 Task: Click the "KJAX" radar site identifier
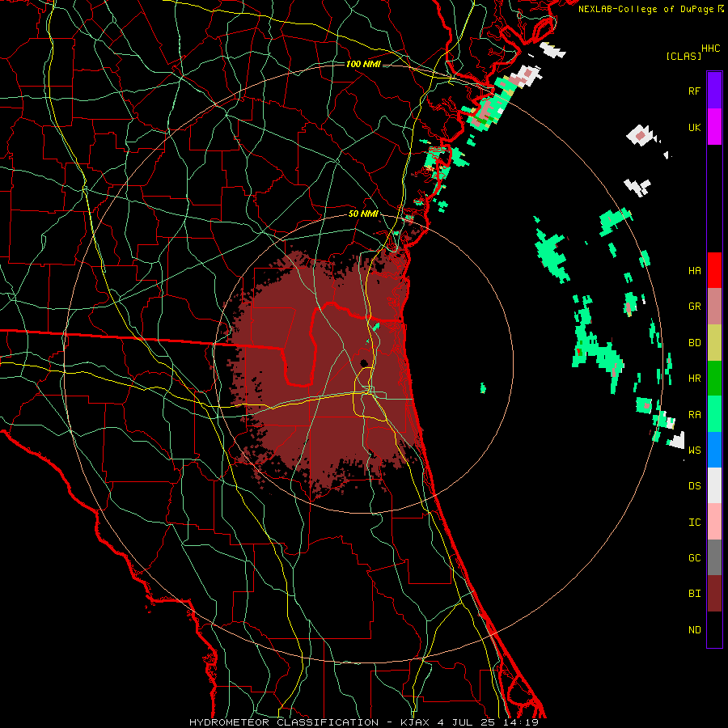pyautogui.click(x=413, y=722)
